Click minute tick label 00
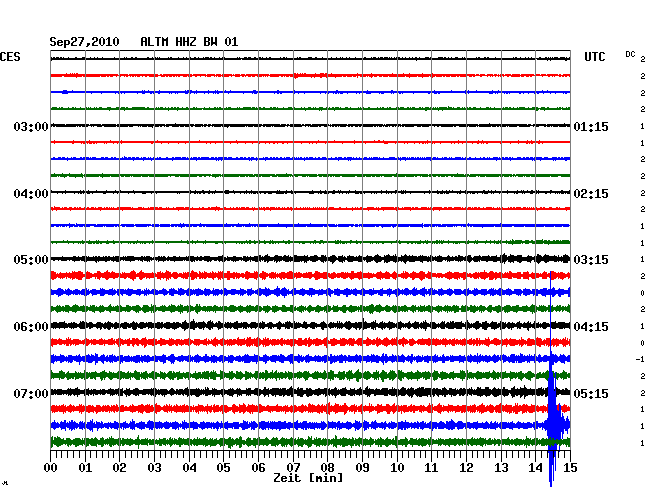Viewport: 650px width, 494px height. pos(51,468)
